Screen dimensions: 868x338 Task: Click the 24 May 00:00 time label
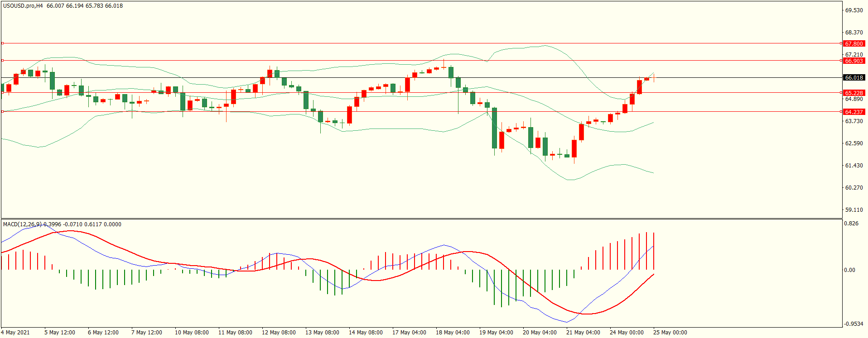pos(627,333)
